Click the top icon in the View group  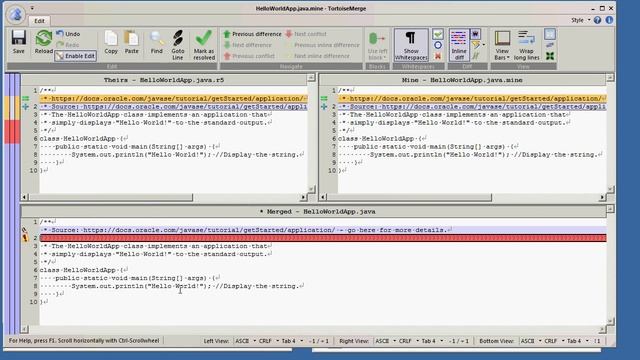(550, 34)
